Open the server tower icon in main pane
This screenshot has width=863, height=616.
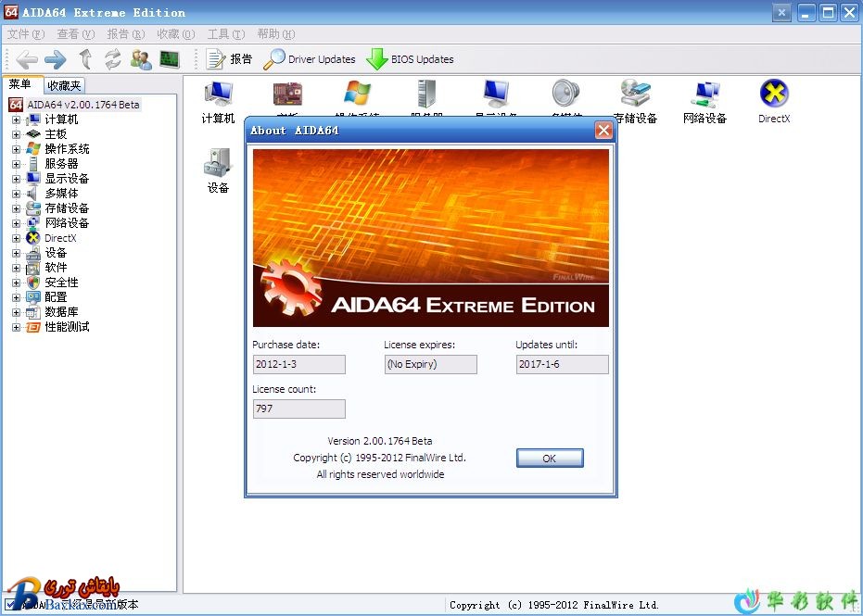click(x=426, y=94)
